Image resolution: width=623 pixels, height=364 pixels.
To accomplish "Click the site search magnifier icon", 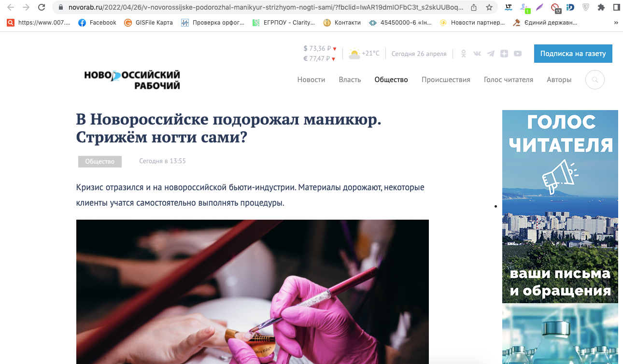I will point(595,80).
